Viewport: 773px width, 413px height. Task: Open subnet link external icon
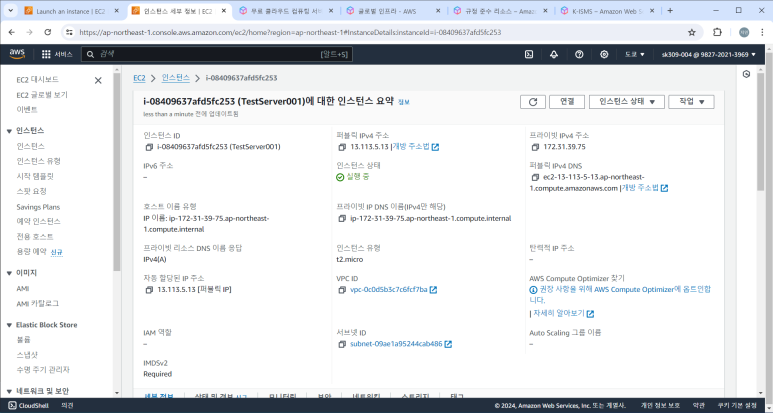pos(448,344)
